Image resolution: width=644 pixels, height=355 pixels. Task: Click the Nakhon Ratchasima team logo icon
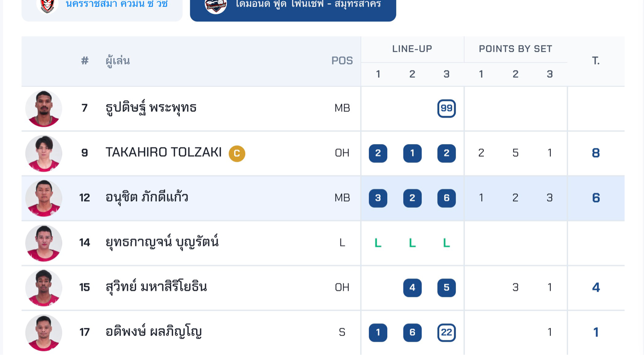pyautogui.click(x=47, y=6)
